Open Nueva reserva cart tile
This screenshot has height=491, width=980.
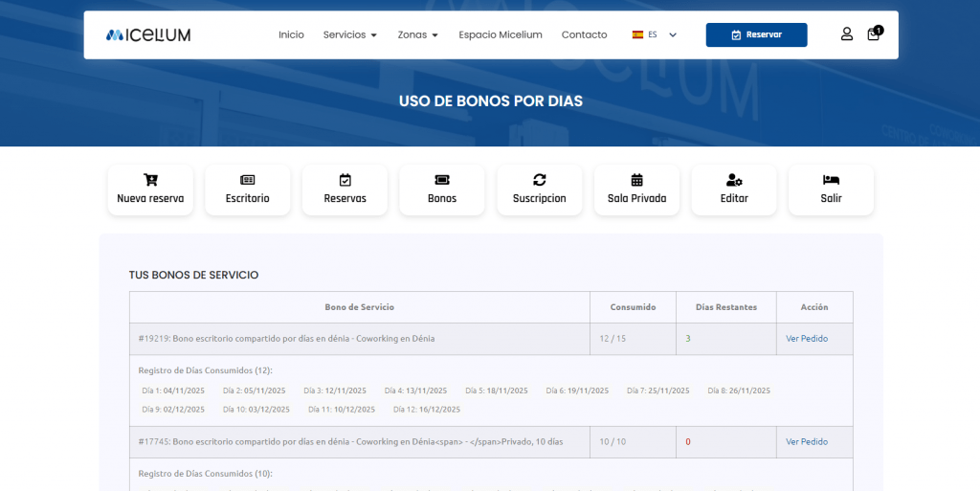click(x=150, y=190)
